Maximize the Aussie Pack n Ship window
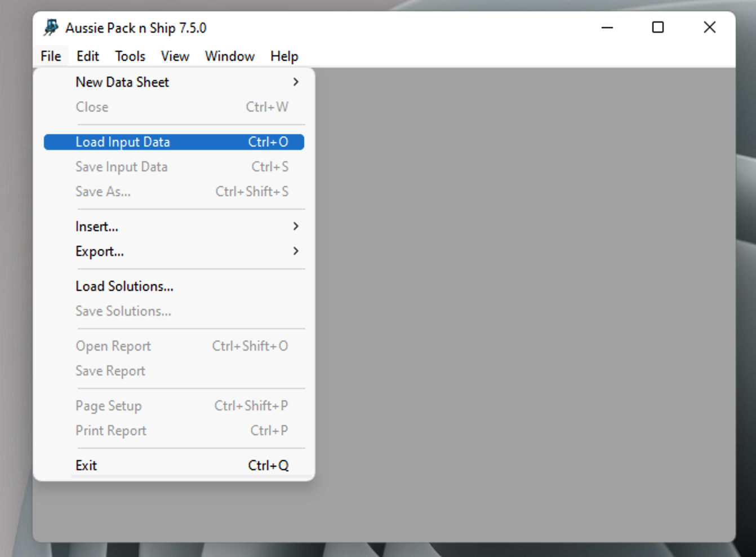Screen dimensions: 756x557 pos(658,28)
